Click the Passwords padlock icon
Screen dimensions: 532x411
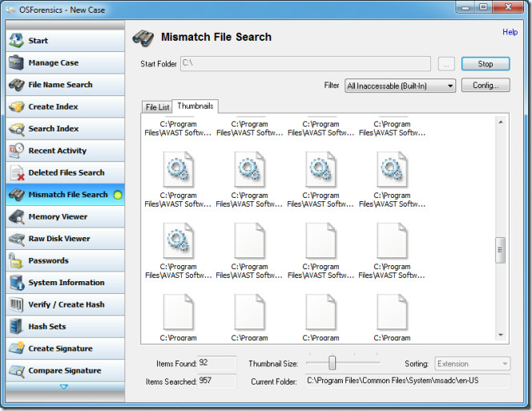[x=15, y=260]
